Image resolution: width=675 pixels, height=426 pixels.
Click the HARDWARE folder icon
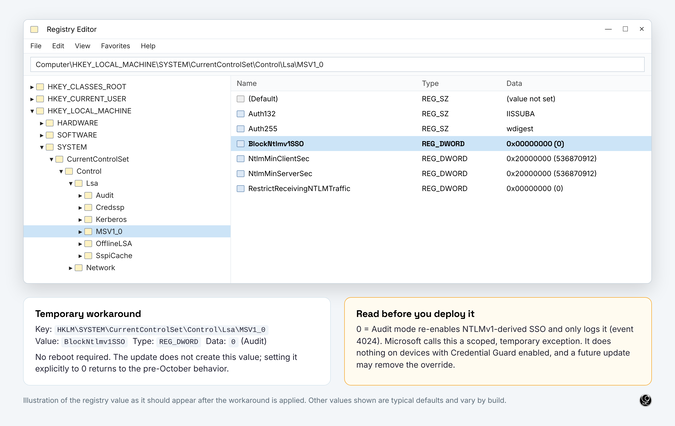(x=50, y=123)
